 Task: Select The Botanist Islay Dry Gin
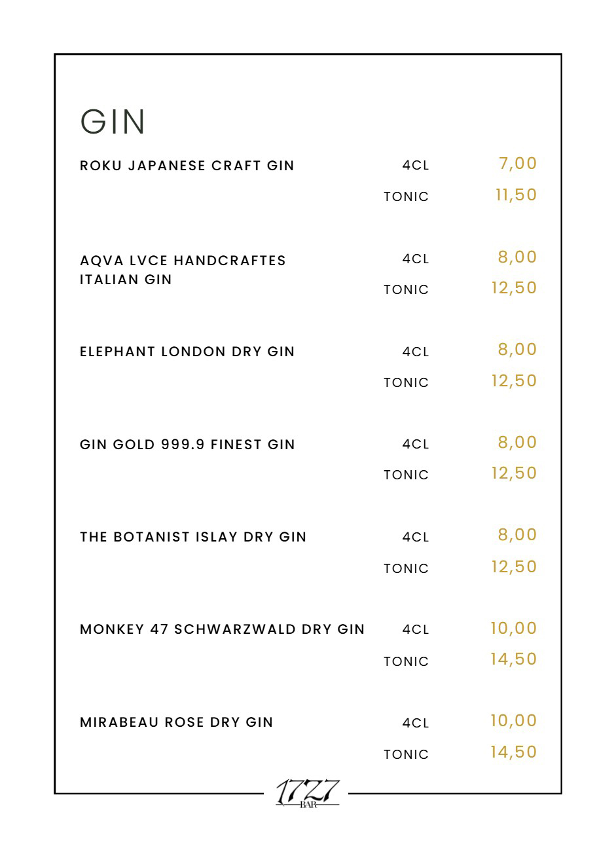tap(193, 537)
